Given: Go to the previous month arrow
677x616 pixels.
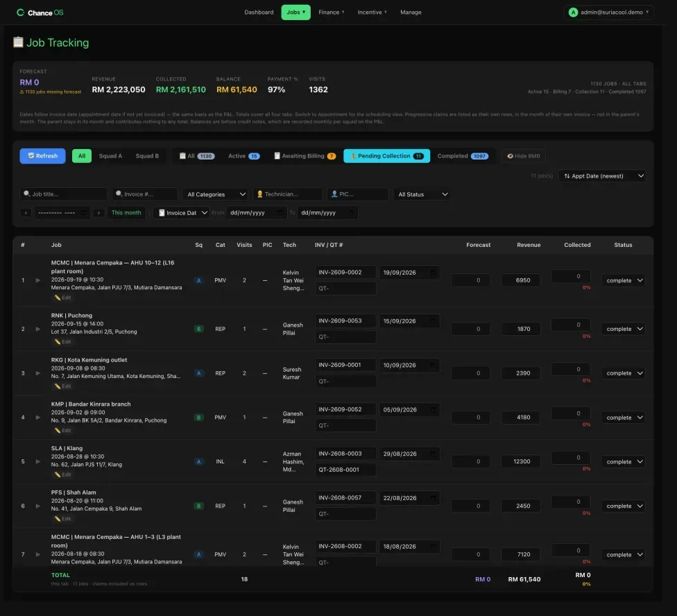Looking at the screenshot, I should pos(26,213).
